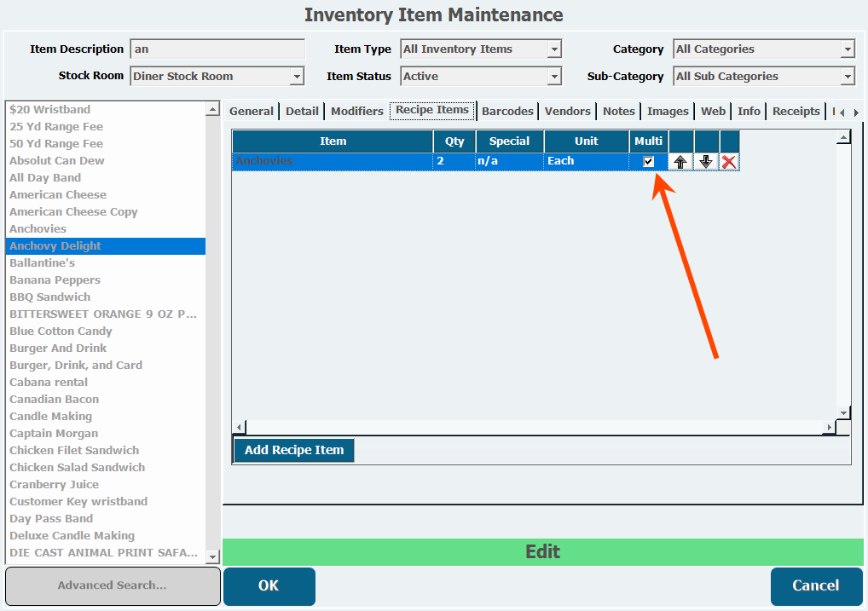
Task: Move Anchovies recipe item down
Action: point(706,162)
